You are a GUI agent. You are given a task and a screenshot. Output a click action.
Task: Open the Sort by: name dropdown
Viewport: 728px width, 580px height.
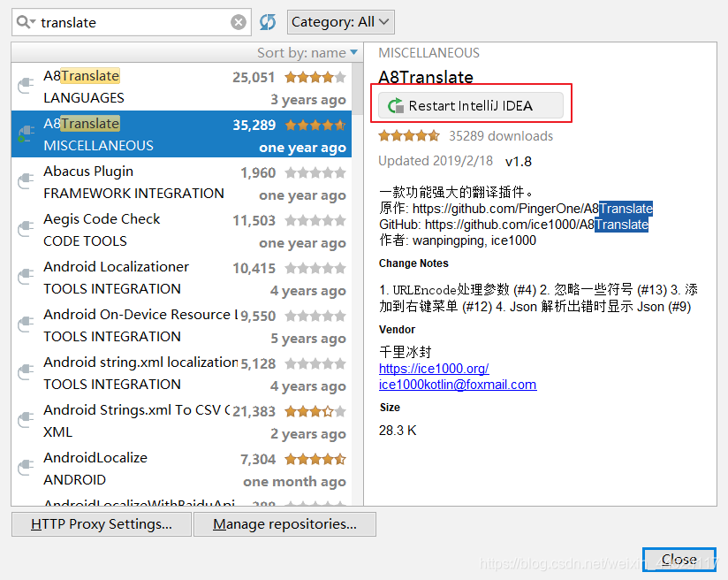coord(307,52)
